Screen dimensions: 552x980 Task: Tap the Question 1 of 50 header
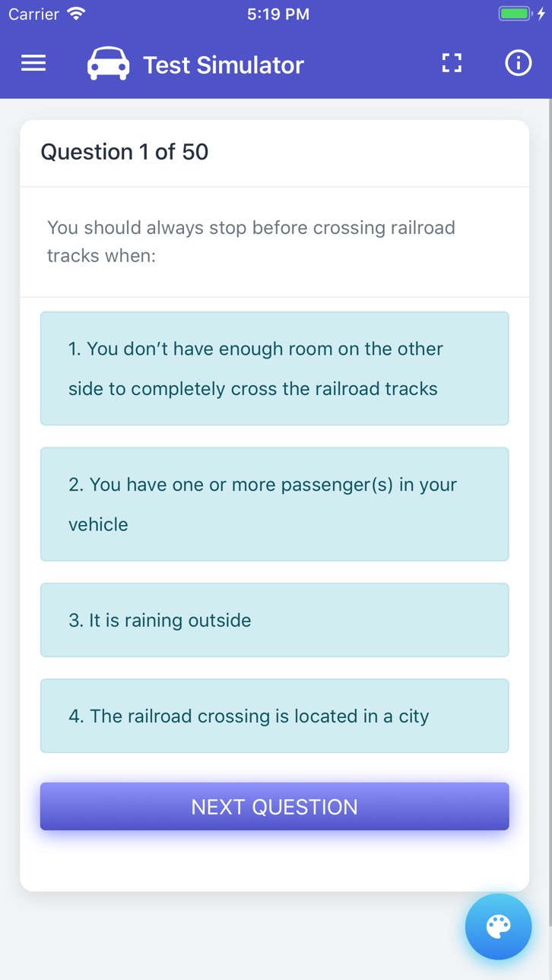(125, 152)
